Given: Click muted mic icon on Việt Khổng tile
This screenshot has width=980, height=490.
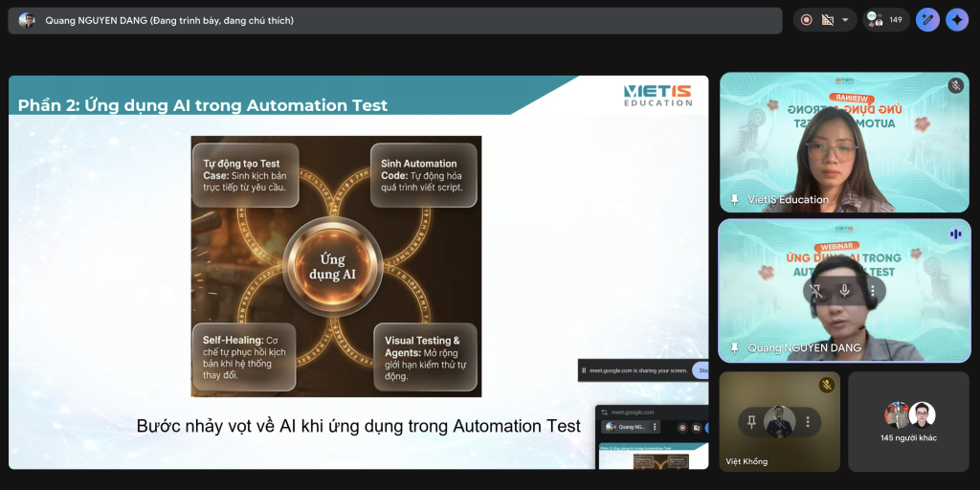Looking at the screenshot, I should coord(827,385).
